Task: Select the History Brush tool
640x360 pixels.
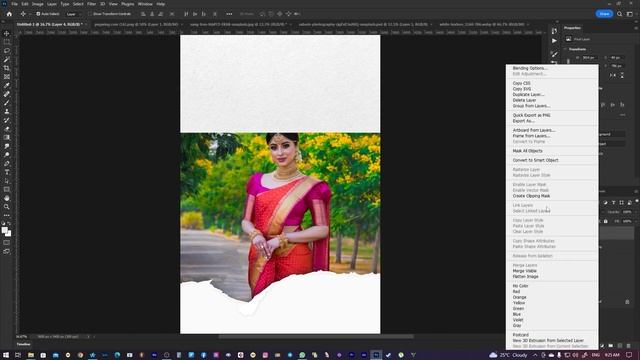Action: 7,120
